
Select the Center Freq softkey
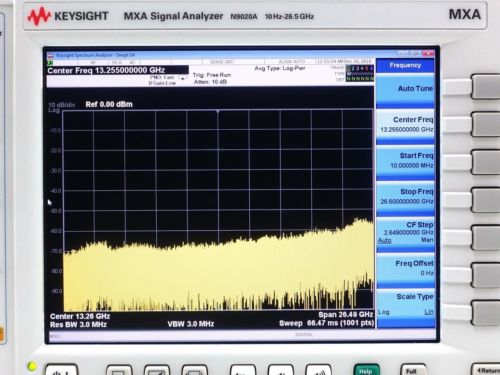coord(405,125)
